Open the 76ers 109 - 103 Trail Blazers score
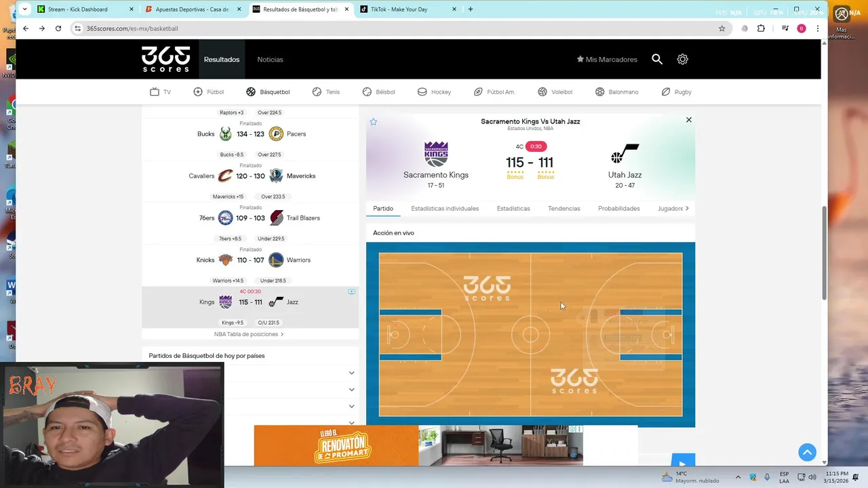 click(250, 218)
